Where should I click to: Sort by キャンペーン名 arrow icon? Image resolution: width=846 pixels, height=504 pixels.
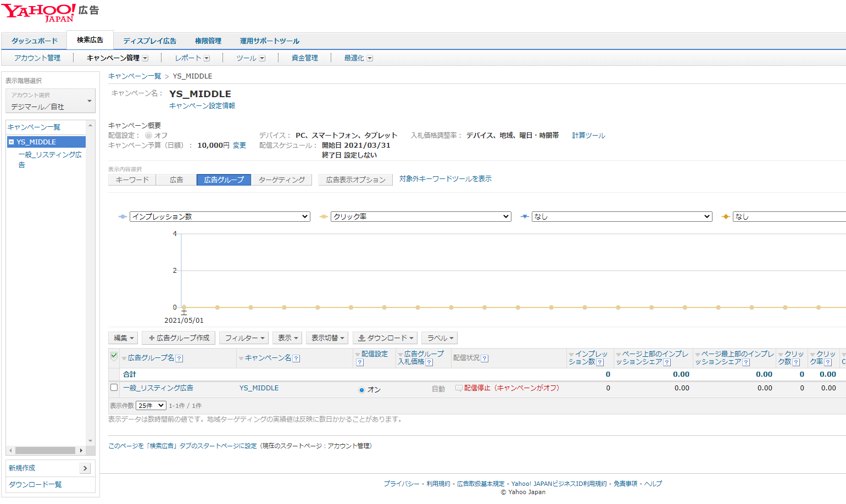click(x=241, y=359)
